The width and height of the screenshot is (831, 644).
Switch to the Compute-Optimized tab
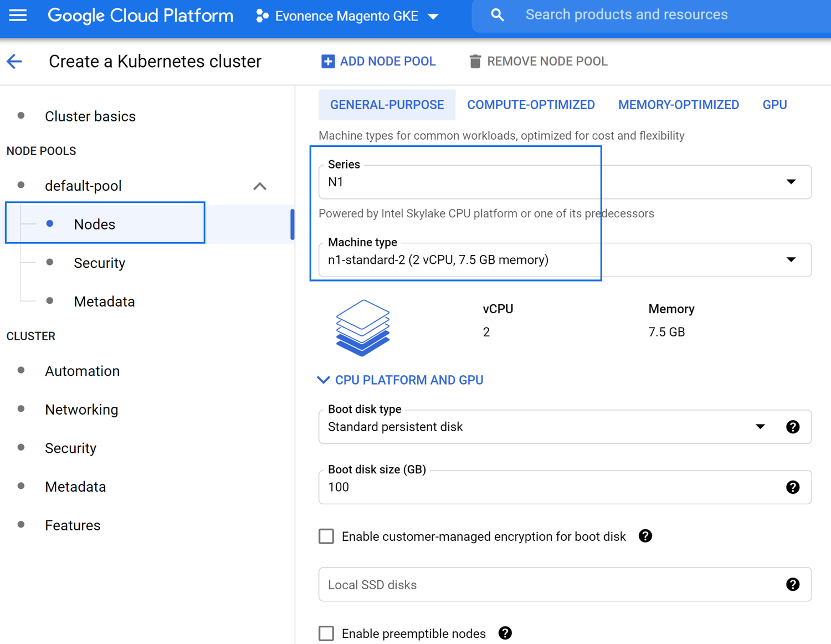tap(531, 105)
